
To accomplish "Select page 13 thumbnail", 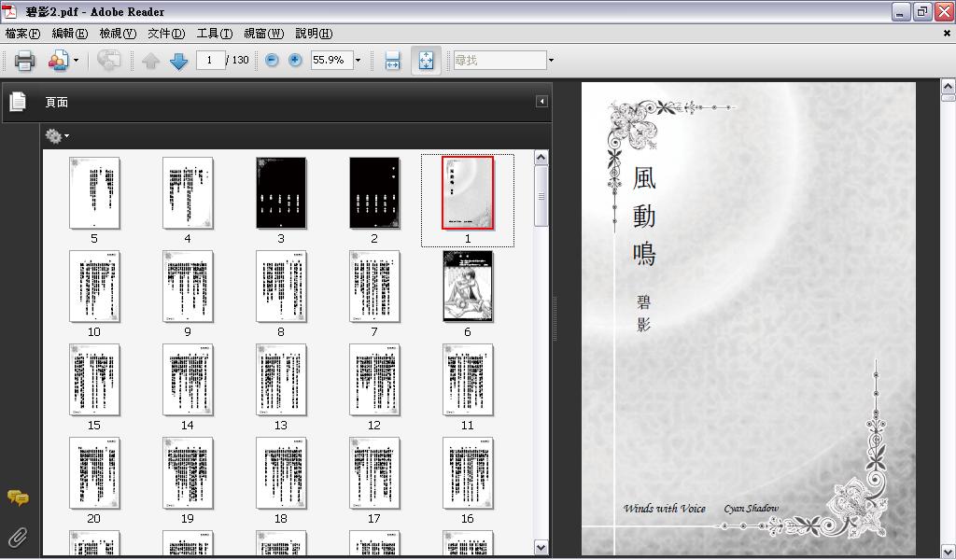I will (x=281, y=380).
